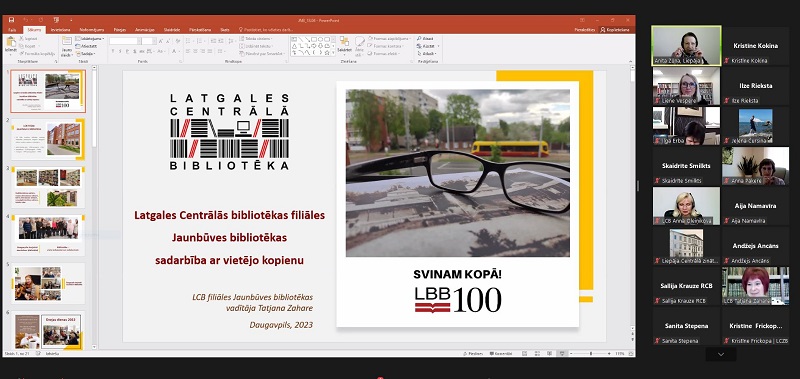Switch to reading view icon in status bar
Image resolution: width=800 pixels, height=379 pixels.
[550, 353]
